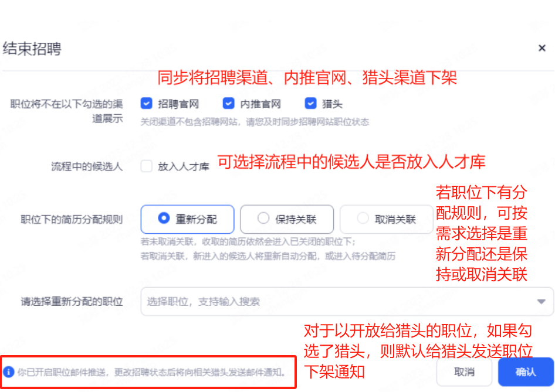Screen dimensions: 555x392
Task: Select the 重新分配 radio option
Action: pyautogui.click(x=187, y=219)
